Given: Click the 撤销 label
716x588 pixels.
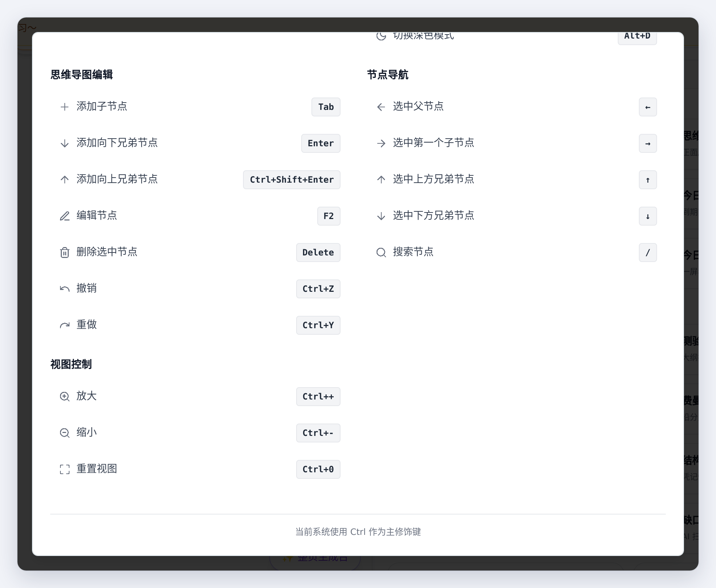Looking at the screenshot, I should coord(87,288).
